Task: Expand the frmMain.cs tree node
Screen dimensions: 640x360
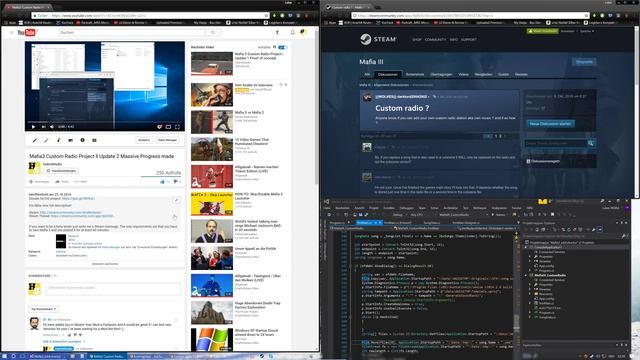Action: [531, 303]
